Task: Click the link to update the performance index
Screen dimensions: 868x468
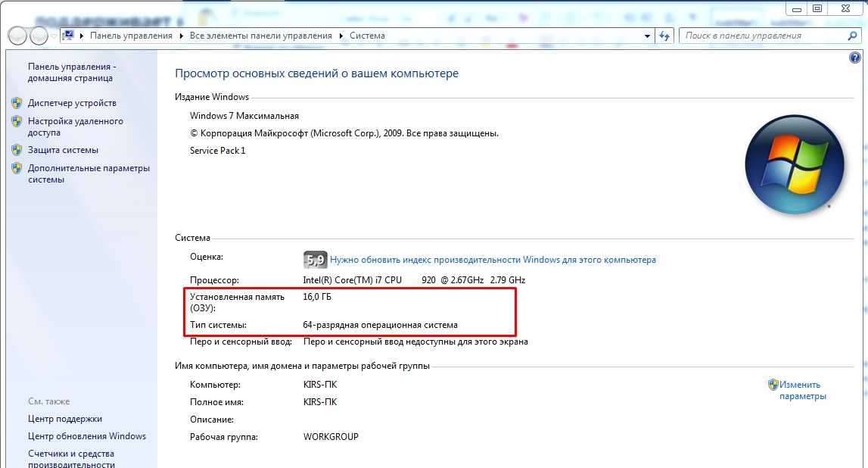Action: (493, 260)
